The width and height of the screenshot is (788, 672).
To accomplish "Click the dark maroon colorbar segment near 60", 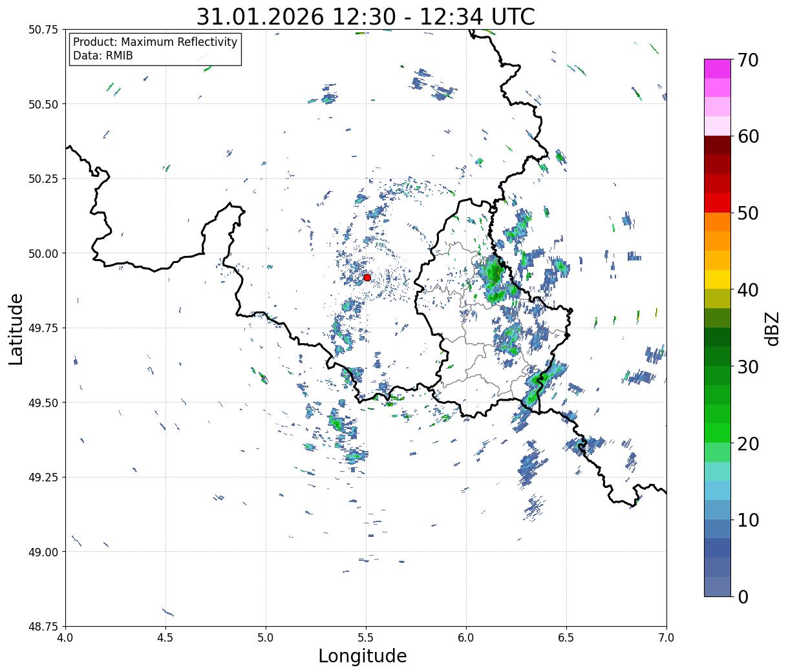I will click(718, 145).
